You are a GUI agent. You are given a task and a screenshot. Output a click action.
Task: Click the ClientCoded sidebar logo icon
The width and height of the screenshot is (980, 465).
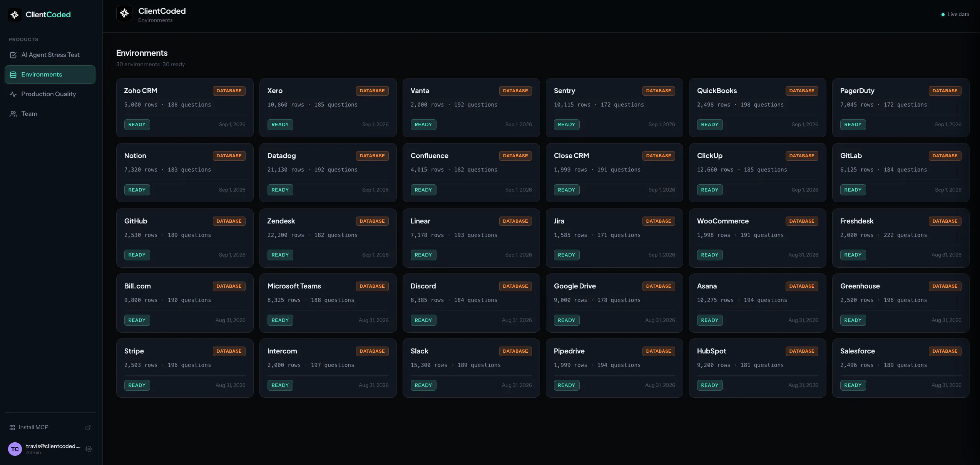coord(15,15)
